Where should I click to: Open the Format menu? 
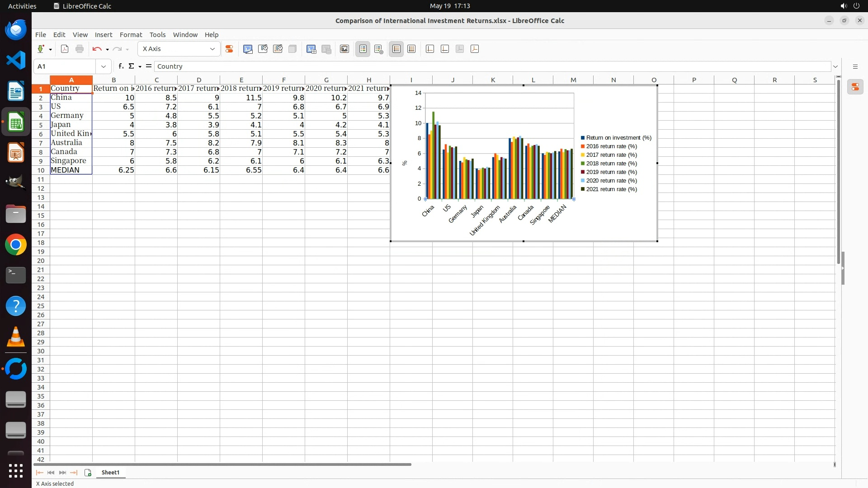click(131, 35)
